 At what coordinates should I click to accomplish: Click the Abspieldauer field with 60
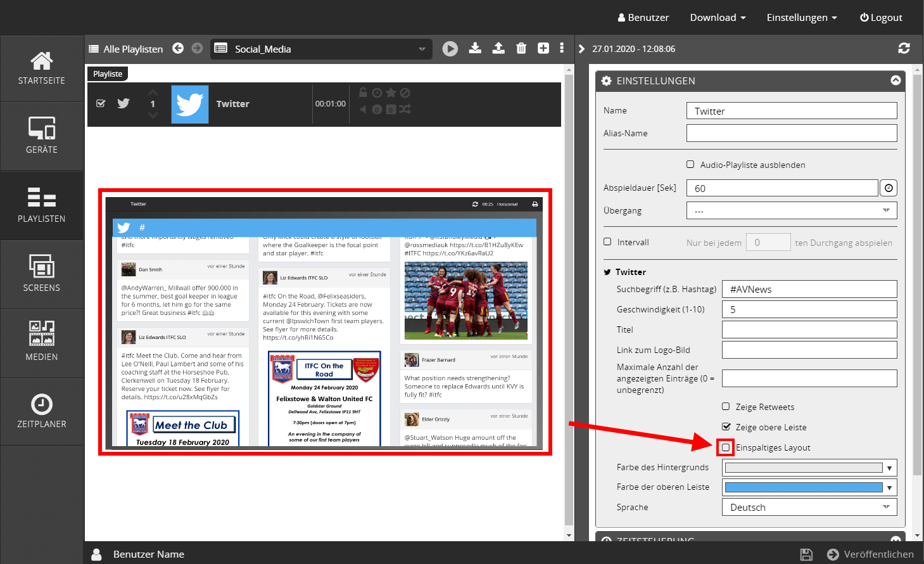tap(782, 188)
